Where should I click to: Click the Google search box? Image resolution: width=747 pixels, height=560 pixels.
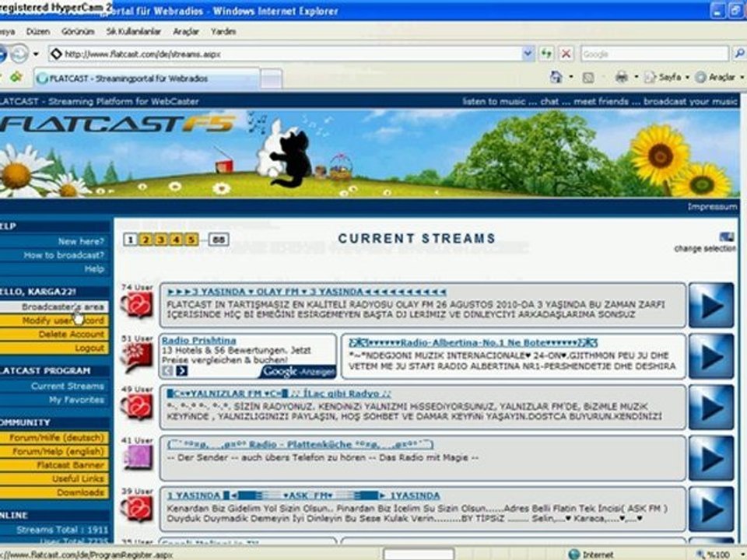pos(655,54)
